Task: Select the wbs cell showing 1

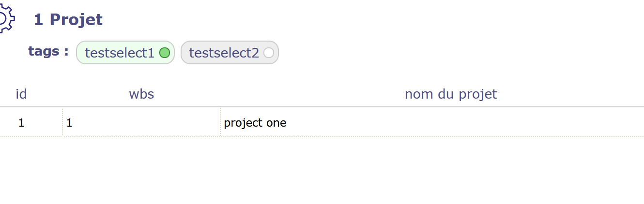Action: coord(70,123)
